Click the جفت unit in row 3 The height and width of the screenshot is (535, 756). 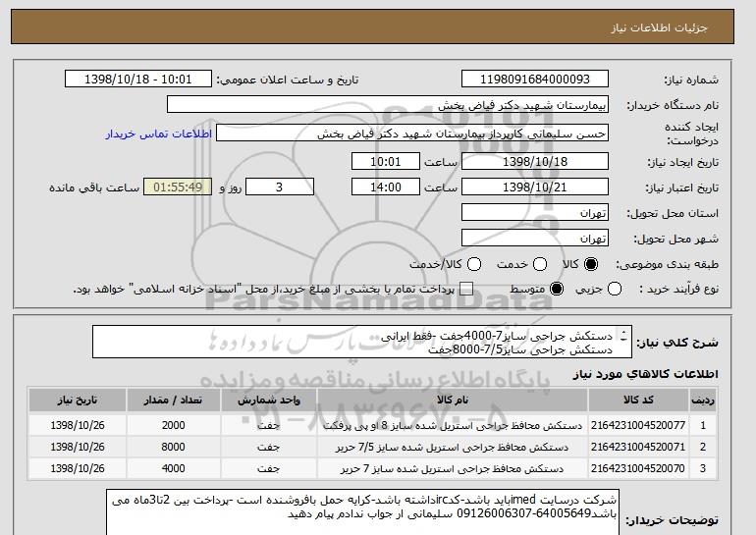point(269,468)
